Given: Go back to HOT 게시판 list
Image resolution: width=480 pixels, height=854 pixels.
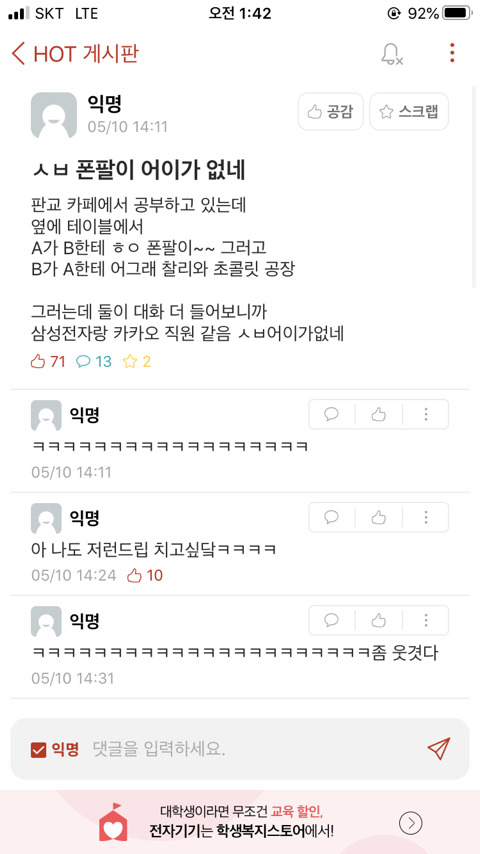Looking at the screenshot, I should click(75, 54).
